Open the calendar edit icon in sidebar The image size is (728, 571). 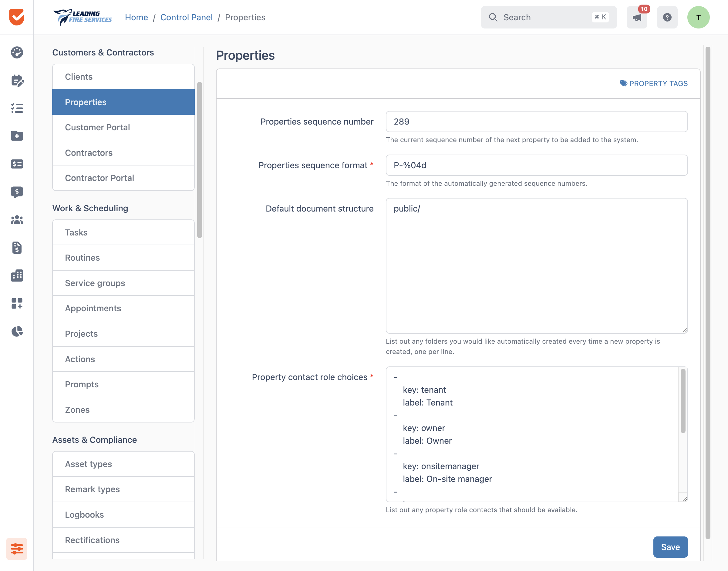(17, 80)
